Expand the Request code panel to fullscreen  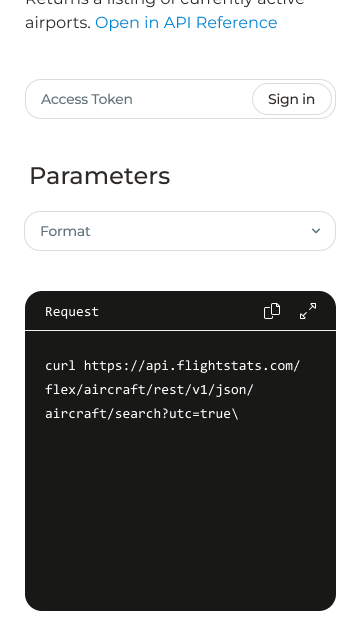308,311
